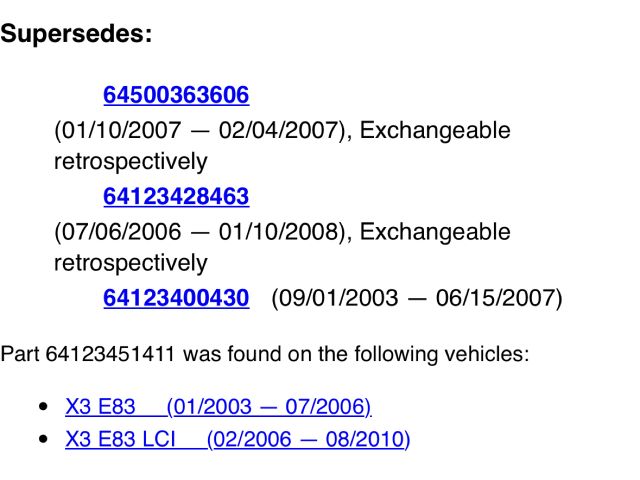Click the bullet beside the X3 E83 entry
The width and height of the screenshot is (640, 480).
pos(41,407)
